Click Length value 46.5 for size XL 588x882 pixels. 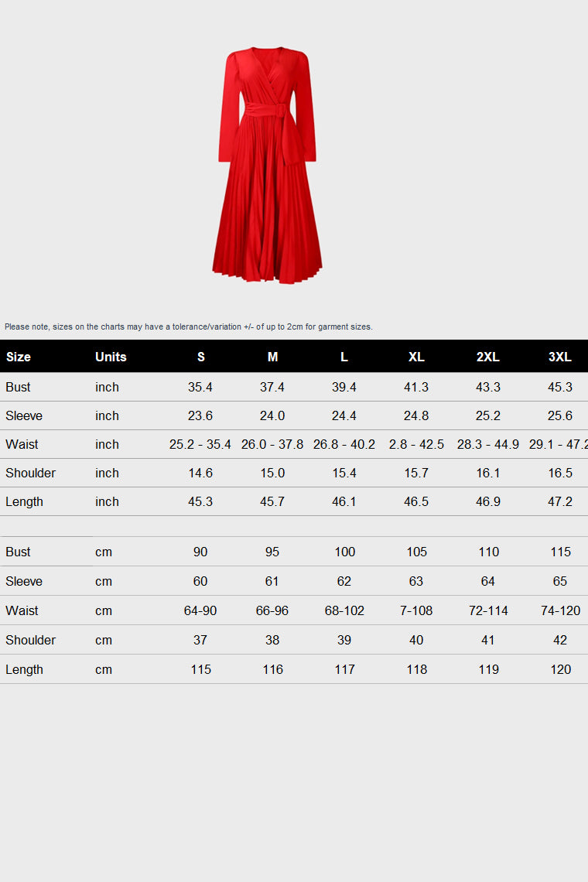click(416, 502)
